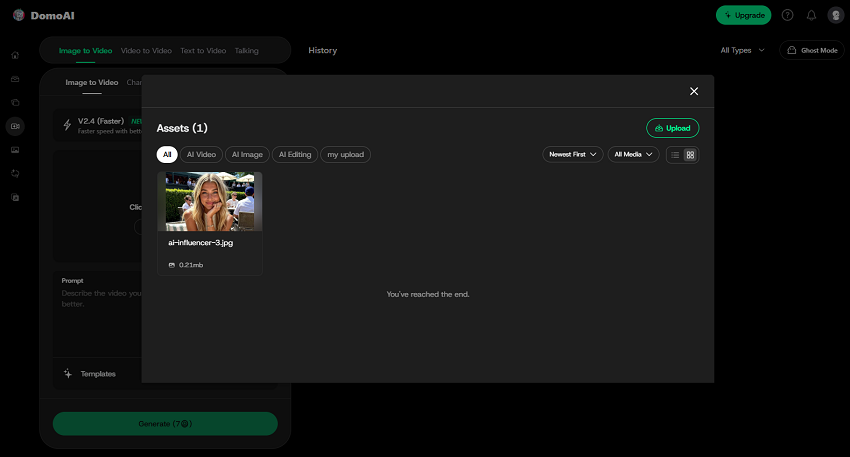Screen dimensions: 850x457
Task: Open the All Types dropdown
Action: [x=742, y=50]
